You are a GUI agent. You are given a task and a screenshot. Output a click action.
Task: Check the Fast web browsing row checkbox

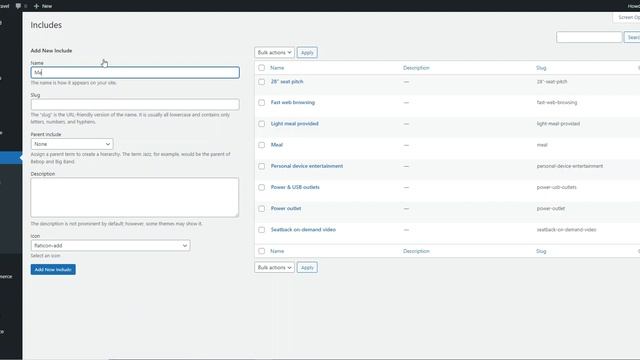(x=262, y=102)
